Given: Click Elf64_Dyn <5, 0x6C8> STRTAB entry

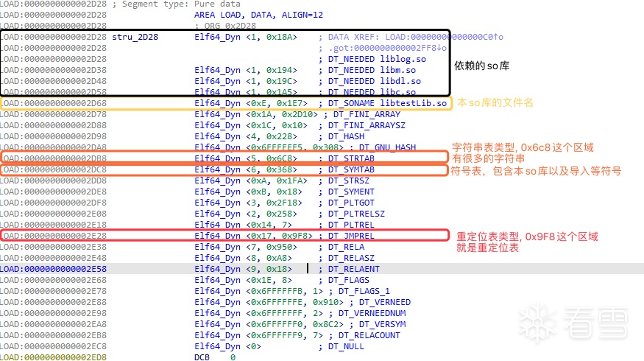Looking at the screenshot, I should (x=246, y=158).
